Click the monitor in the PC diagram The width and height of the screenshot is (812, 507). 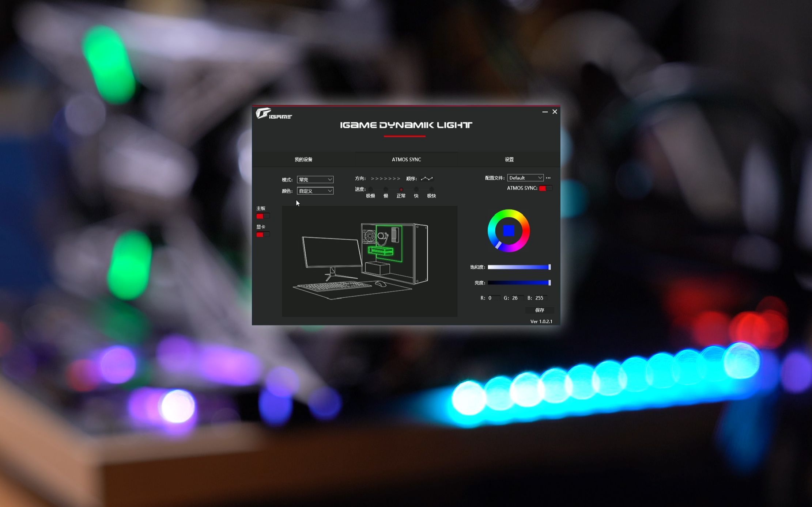coord(331,252)
